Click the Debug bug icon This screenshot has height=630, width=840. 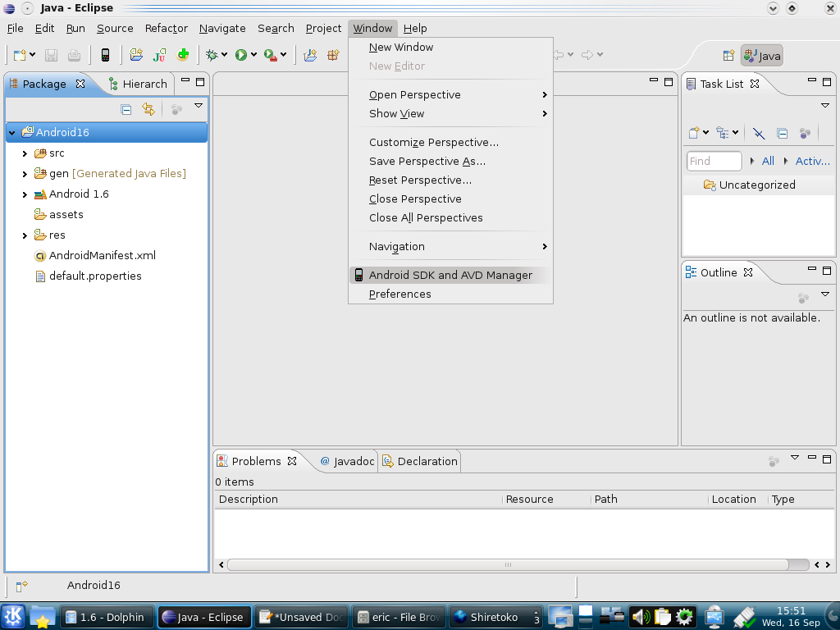212,55
